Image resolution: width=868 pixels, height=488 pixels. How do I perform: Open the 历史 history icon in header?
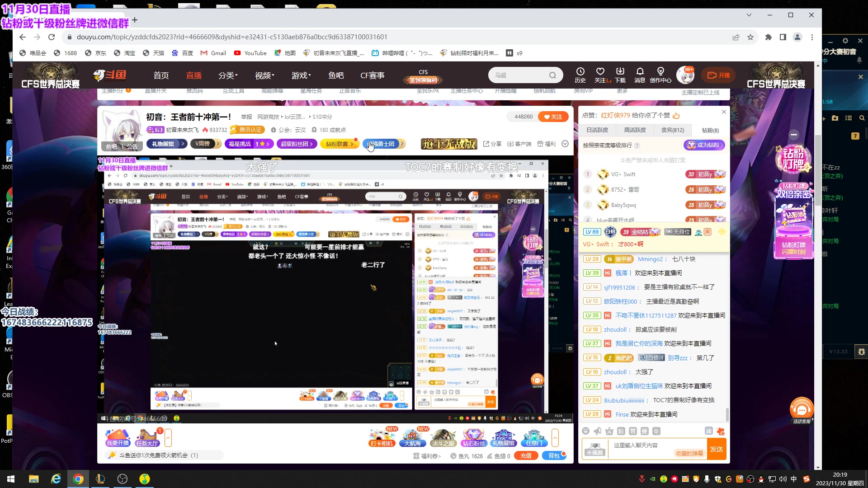pos(580,75)
